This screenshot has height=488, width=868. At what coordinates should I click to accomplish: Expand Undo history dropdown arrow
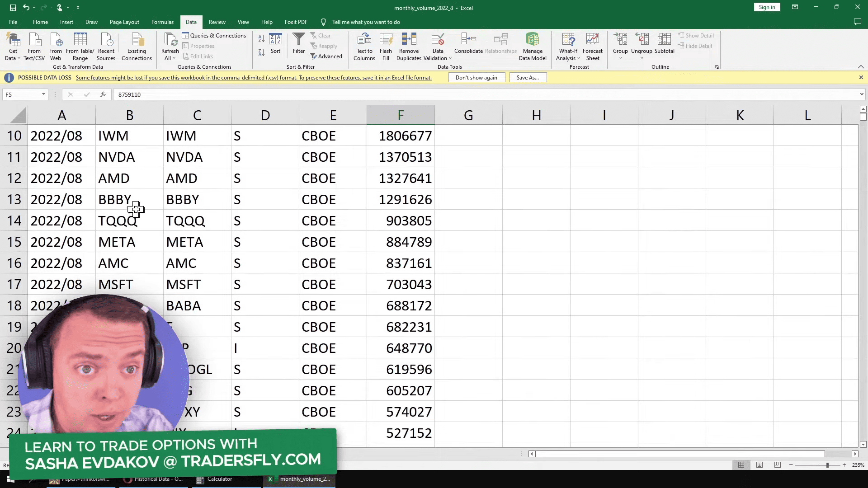click(34, 8)
